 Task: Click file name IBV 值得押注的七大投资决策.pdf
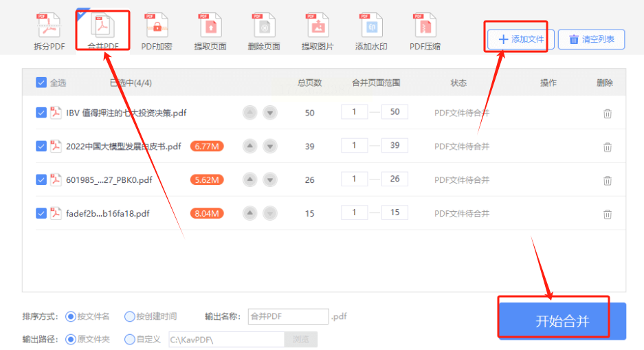coord(126,113)
